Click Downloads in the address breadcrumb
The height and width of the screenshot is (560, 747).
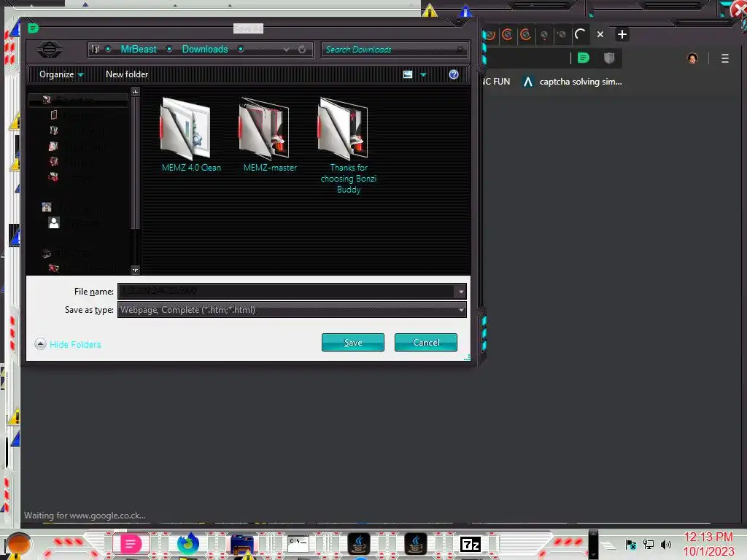point(205,49)
